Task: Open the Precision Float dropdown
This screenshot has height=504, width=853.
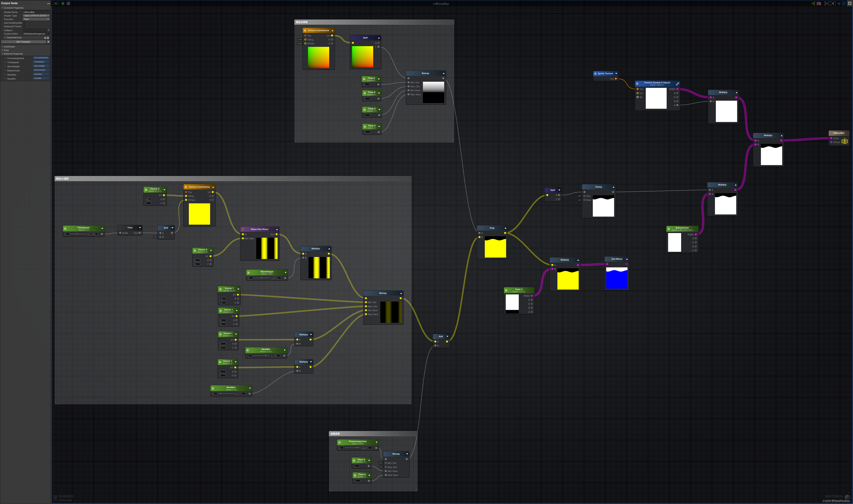Action: click(36, 19)
